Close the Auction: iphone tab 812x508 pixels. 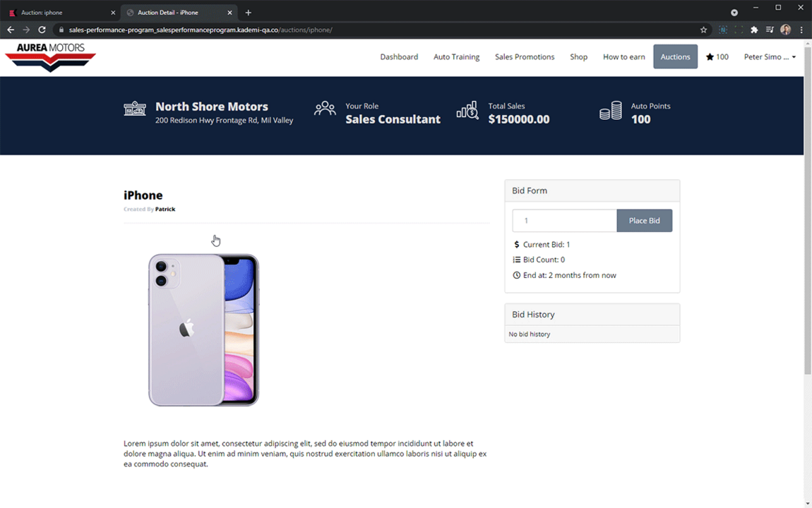pos(113,13)
